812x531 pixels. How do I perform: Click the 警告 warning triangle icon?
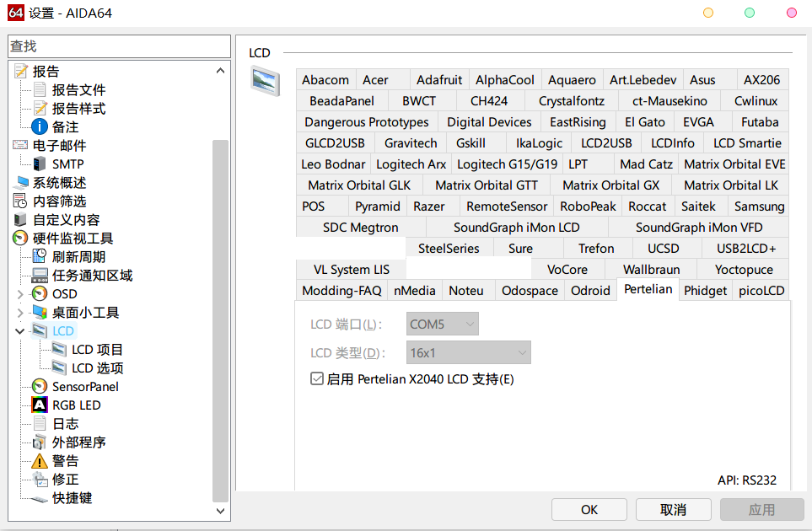tap(40, 460)
